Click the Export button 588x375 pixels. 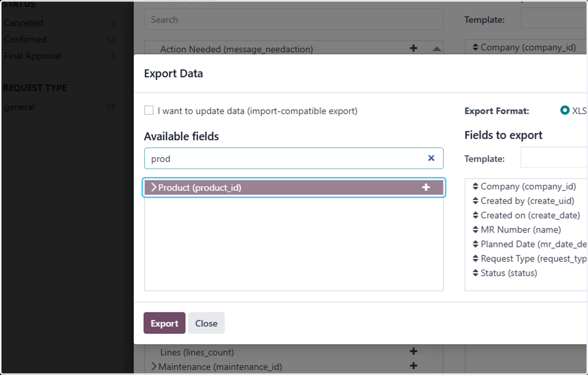pos(164,323)
